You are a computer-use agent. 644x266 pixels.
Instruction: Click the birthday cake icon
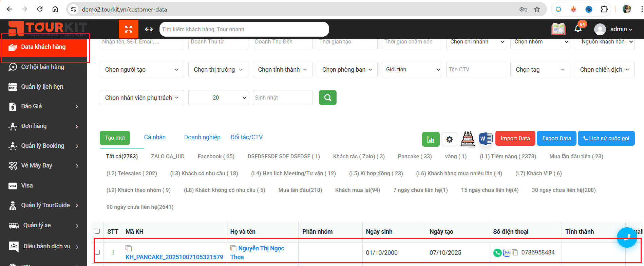click(468, 139)
